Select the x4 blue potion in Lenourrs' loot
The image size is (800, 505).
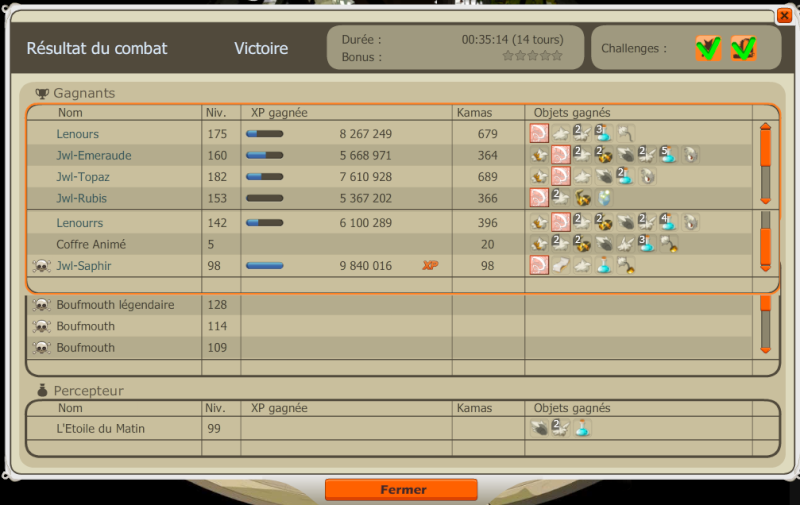pyautogui.click(x=668, y=222)
